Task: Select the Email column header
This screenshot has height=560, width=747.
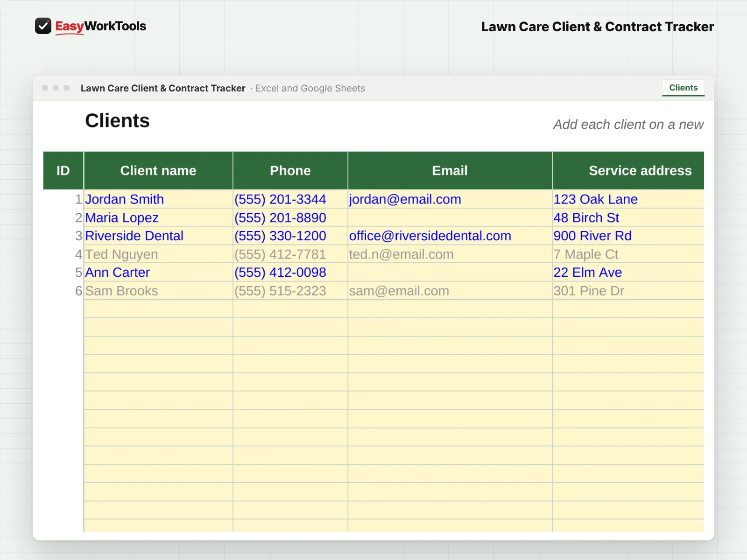Action: pos(450,170)
